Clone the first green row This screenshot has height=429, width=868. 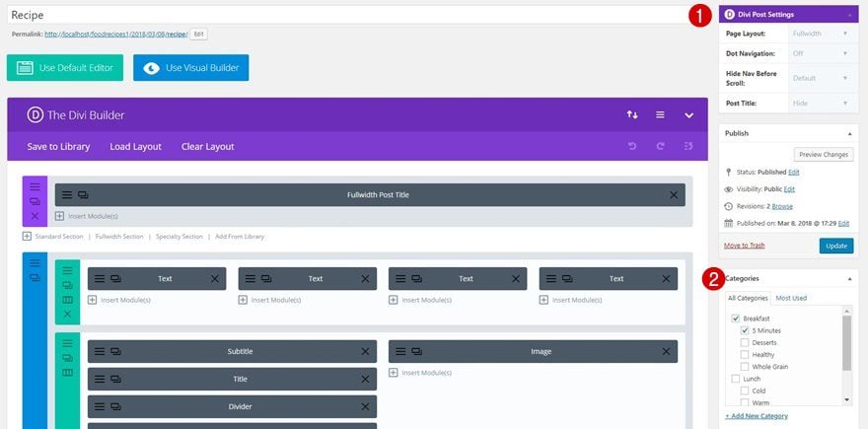click(67, 285)
